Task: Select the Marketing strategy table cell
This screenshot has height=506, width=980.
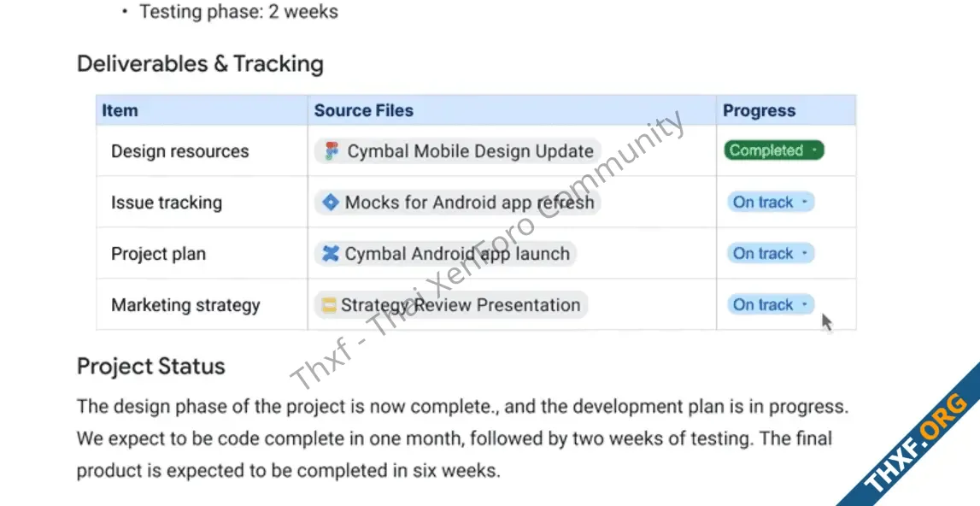Action: [x=202, y=304]
